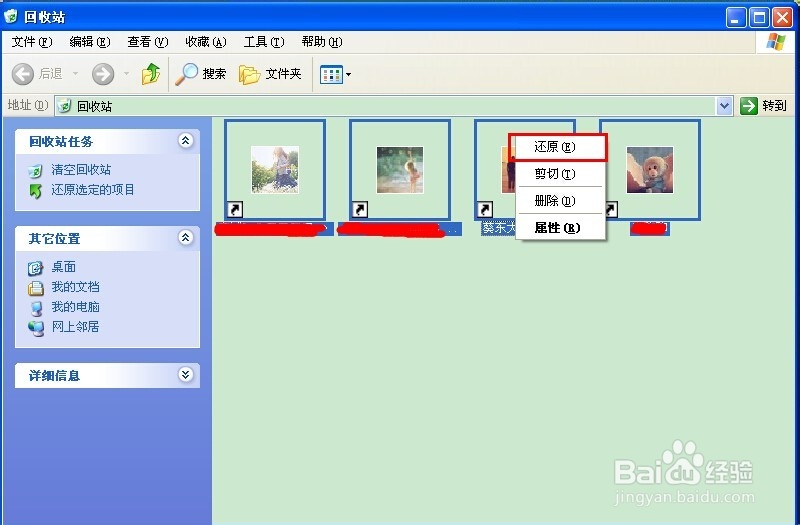Maximize the 回收站 window
The height and width of the screenshot is (525, 800).
(759, 18)
